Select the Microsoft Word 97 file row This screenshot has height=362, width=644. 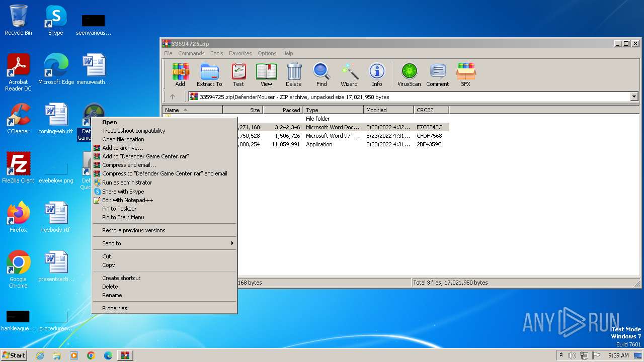pyautogui.click(x=343, y=136)
